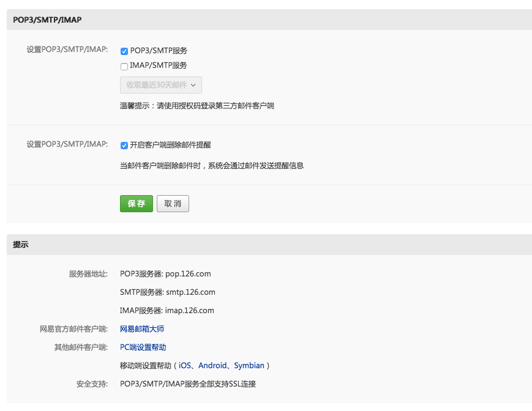Open the 网易邮箱大师 link
The height and width of the screenshot is (411, 532).
[142, 328]
